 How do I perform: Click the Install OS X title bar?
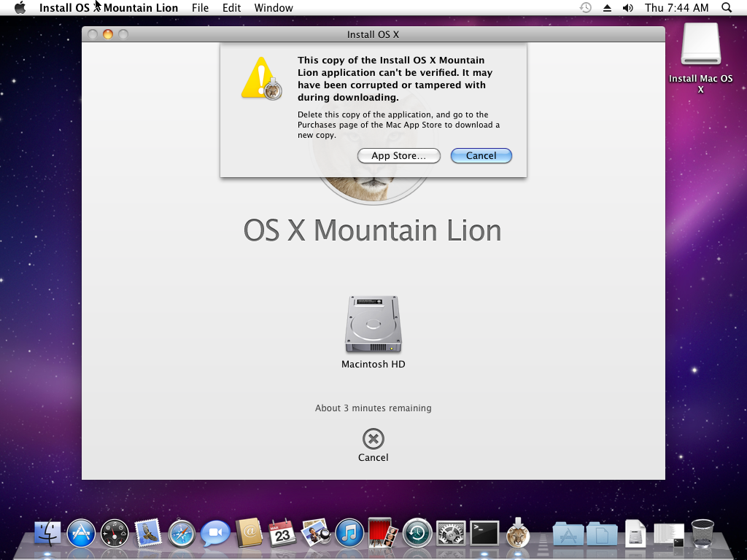tap(373, 34)
